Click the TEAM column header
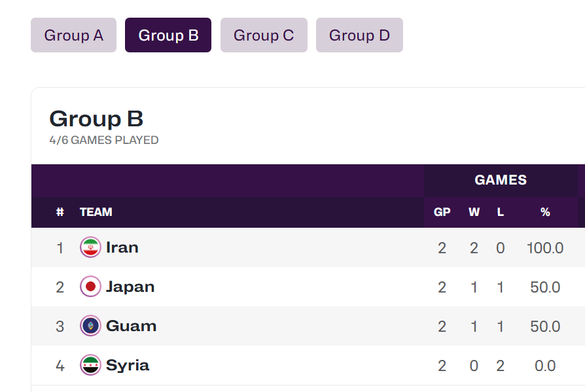The image size is (585, 392). point(96,212)
